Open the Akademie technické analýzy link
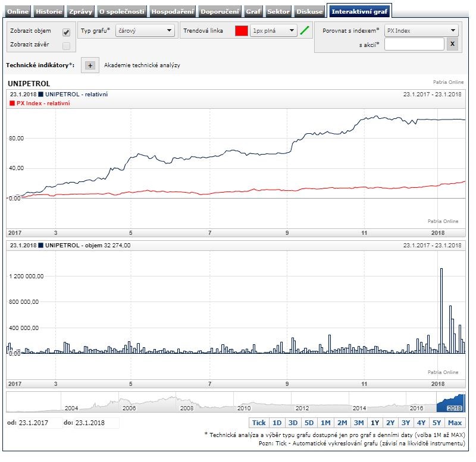The width and height of the screenshot is (476, 462). (x=142, y=65)
